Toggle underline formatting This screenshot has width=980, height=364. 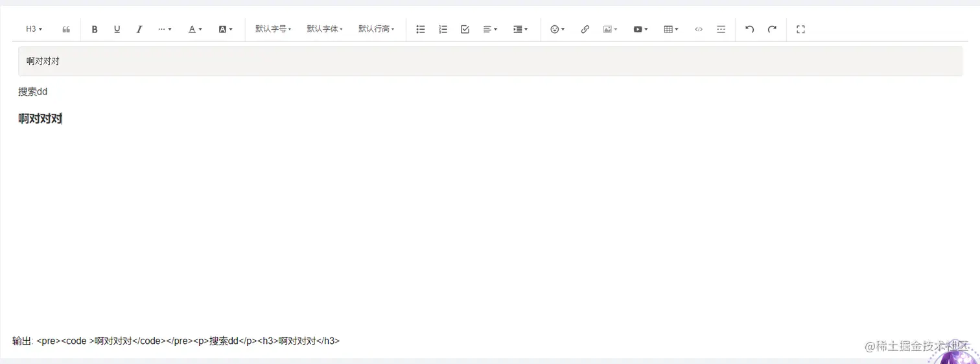tap(117, 29)
